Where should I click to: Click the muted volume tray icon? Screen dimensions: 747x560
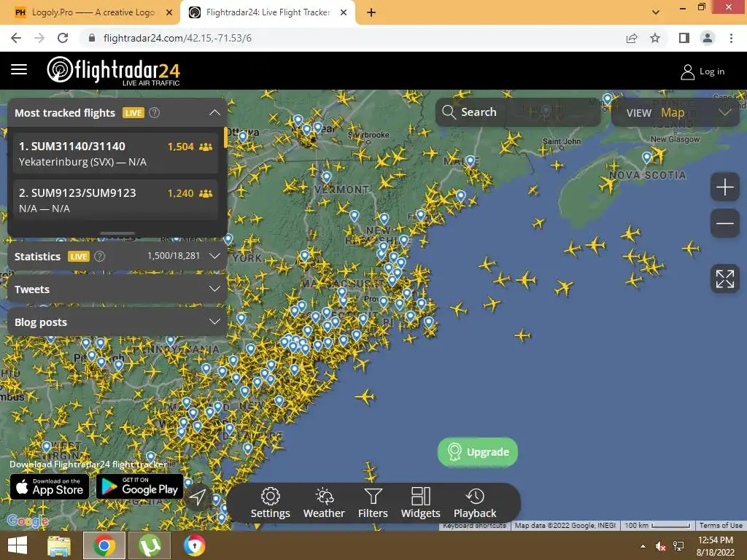click(x=660, y=546)
